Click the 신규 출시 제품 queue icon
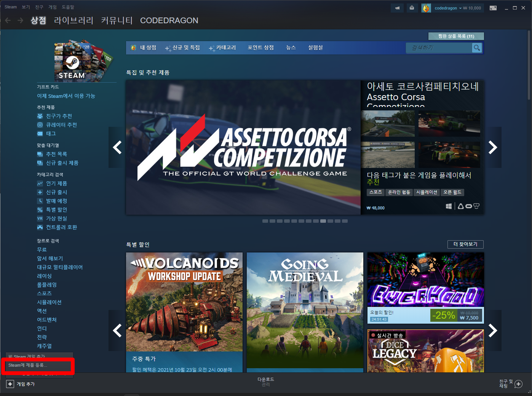This screenshot has width=532, height=396. (40, 163)
